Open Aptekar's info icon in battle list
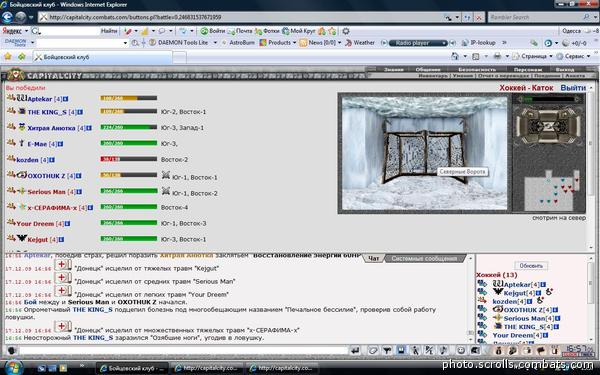The image size is (600, 375). click(x=65, y=99)
